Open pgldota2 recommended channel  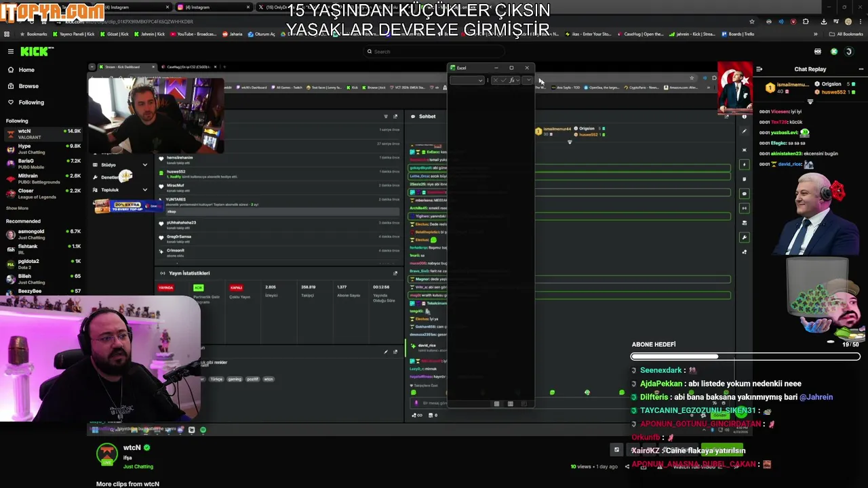click(x=43, y=264)
